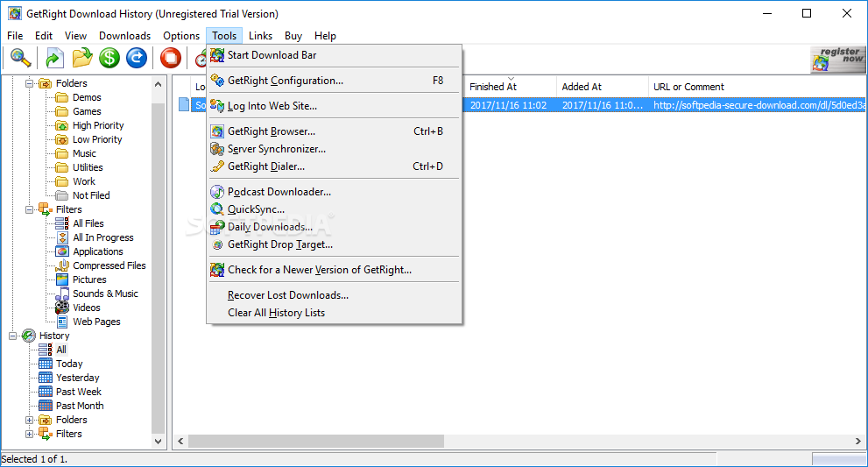Click the open folder toolbar icon
The width and height of the screenshot is (868, 467).
click(x=82, y=58)
